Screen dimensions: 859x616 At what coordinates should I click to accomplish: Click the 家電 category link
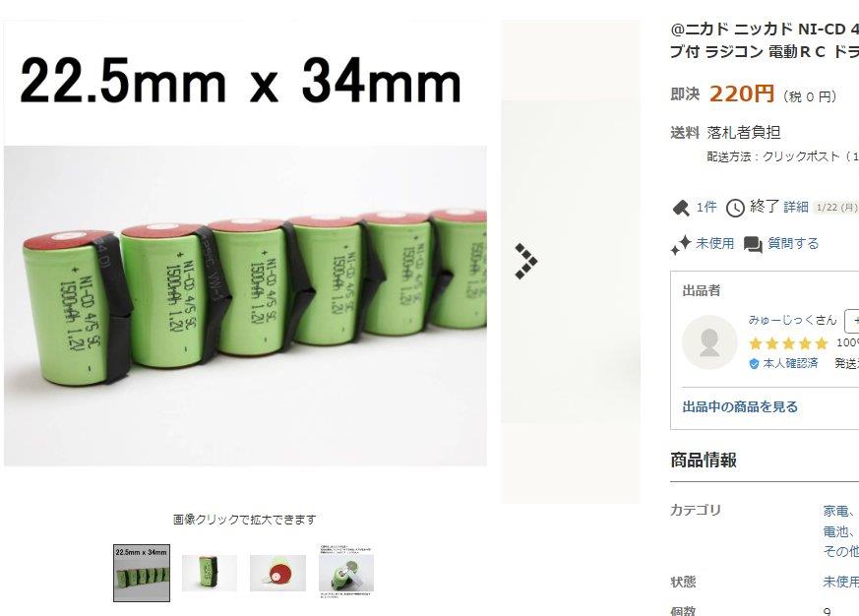[x=835, y=511]
